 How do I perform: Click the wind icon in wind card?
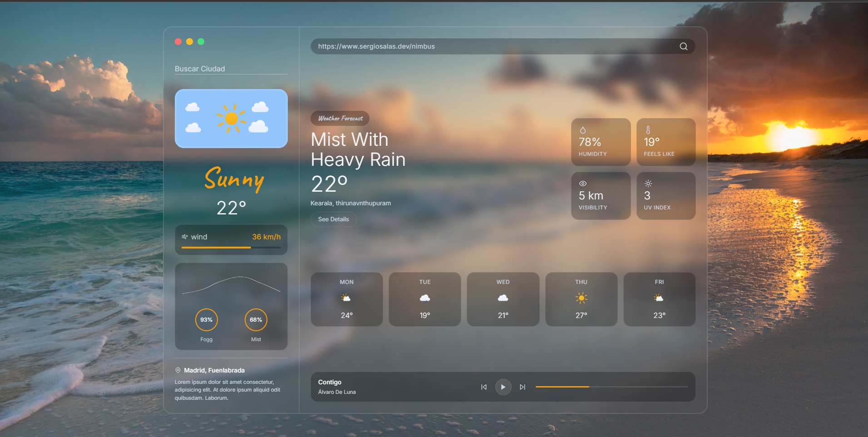click(x=185, y=237)
